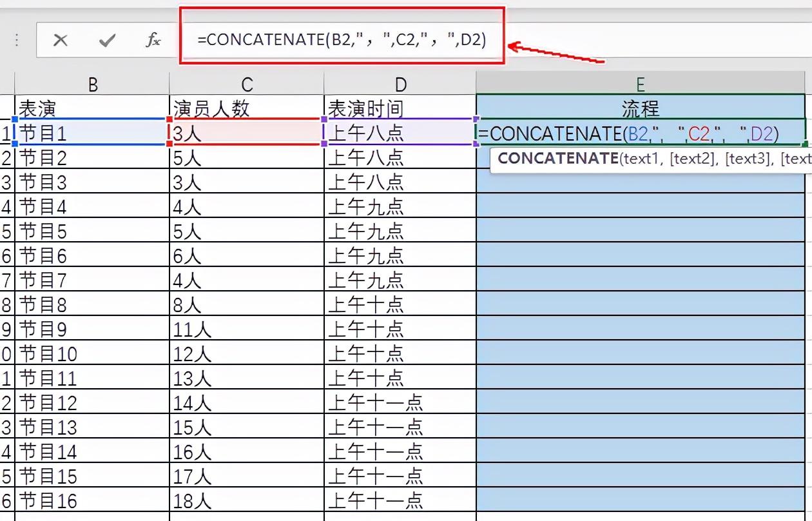
Task: Select cell containing 节目6
Action: [92, 255]
